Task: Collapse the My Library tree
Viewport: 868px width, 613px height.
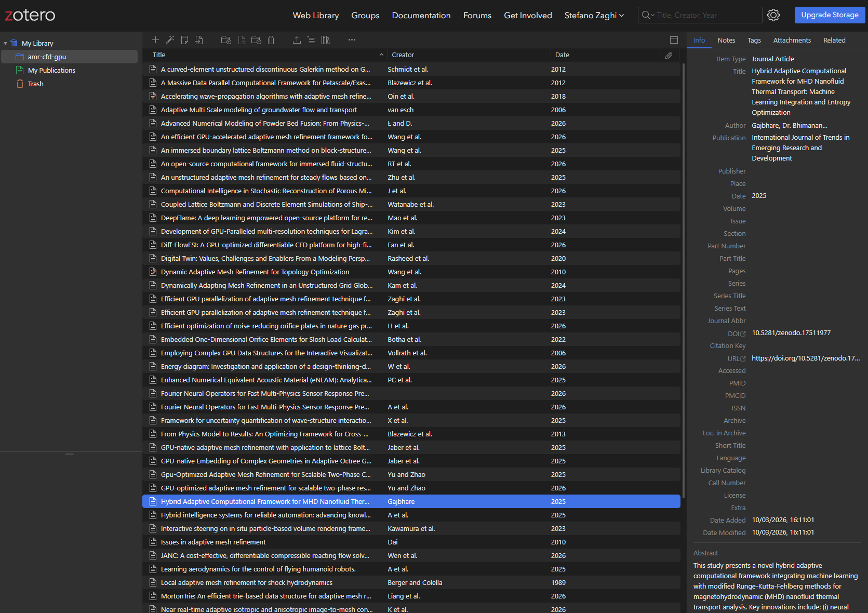Action: coord(5,43)
